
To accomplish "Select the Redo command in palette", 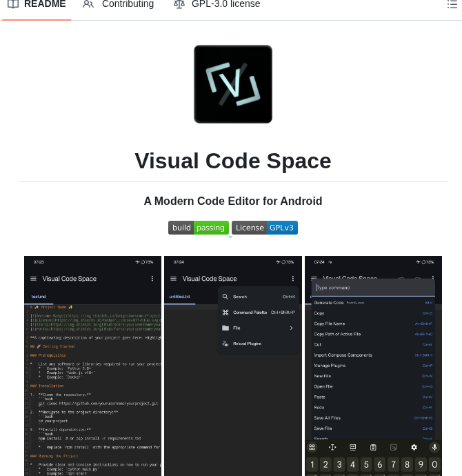I will coord(373,408).
